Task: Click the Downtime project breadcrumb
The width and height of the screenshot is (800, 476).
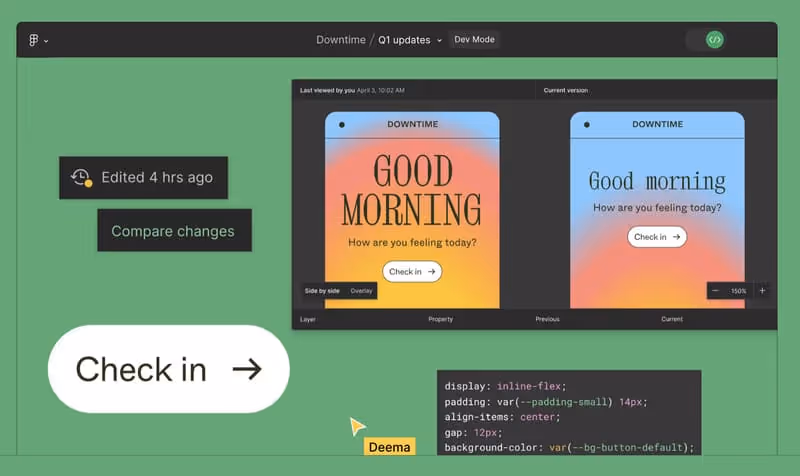Action: tap(341, 40)
